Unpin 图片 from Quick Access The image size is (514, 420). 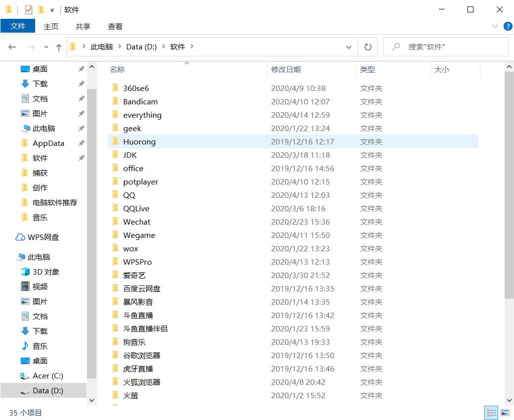81,113
